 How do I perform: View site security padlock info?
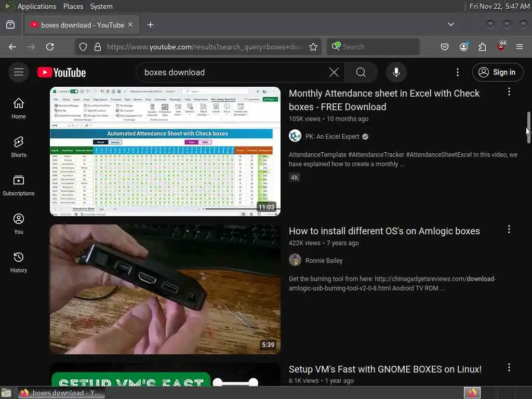pos(98,47)
